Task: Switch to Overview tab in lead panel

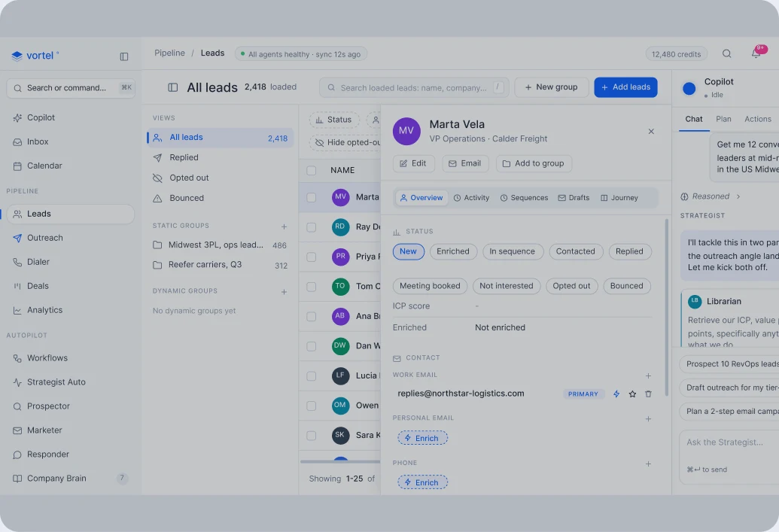Action: click(421, 198)
